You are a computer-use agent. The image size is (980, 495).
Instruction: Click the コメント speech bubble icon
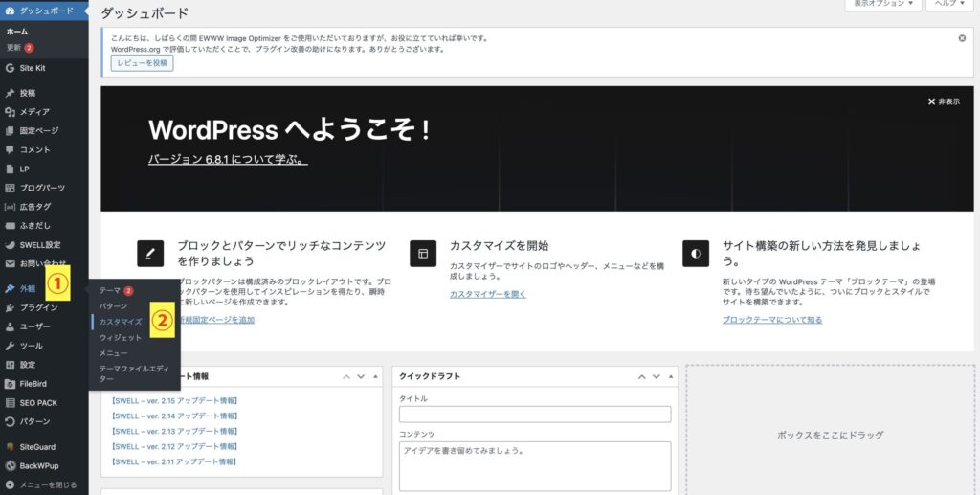pos(10,150)
